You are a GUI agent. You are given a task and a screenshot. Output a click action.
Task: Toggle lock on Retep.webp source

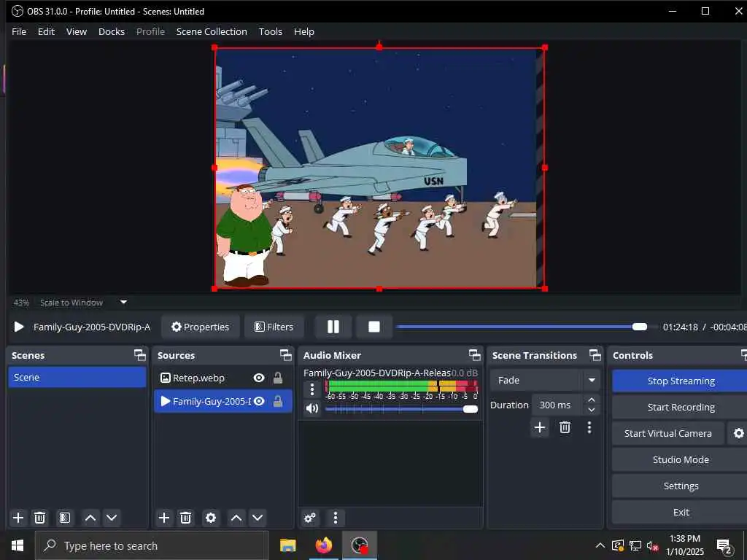[278, 378]
